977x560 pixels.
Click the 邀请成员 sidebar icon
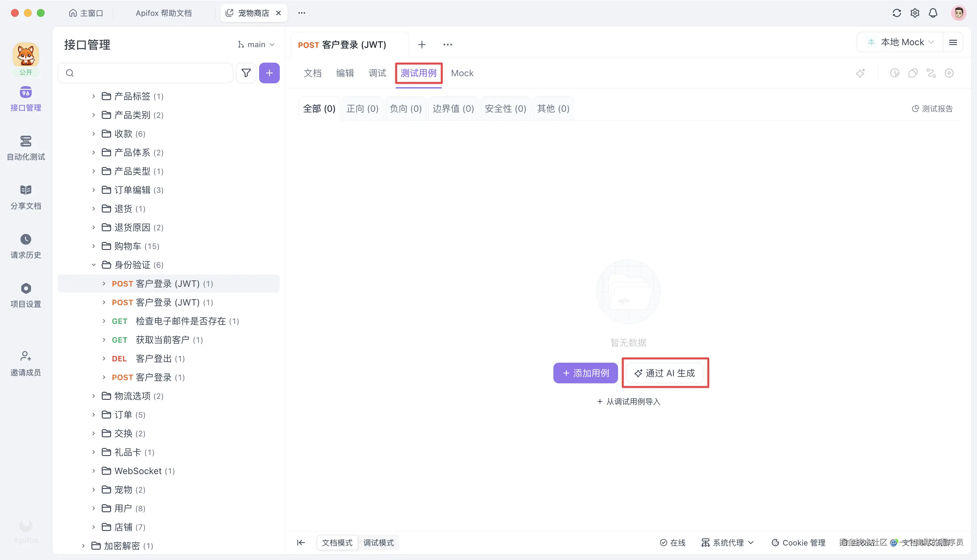click(x=26, y=362)
